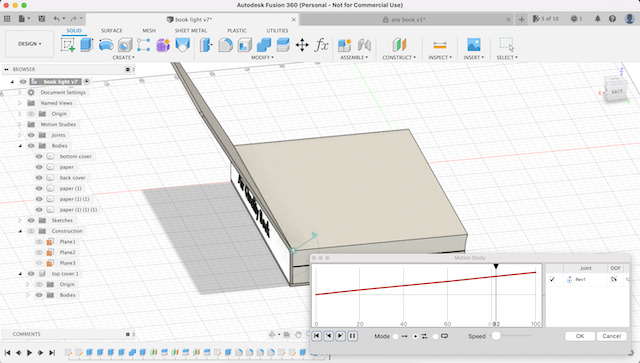Select the Move/Copy tool
The image size is (640, 363).
[x=302, y=45]
